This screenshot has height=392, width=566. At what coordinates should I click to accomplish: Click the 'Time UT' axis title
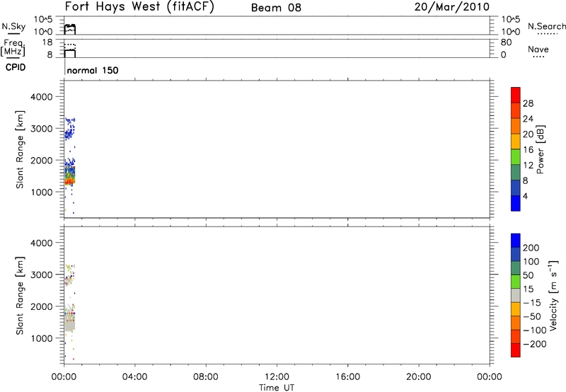click(x=277, y=388)
